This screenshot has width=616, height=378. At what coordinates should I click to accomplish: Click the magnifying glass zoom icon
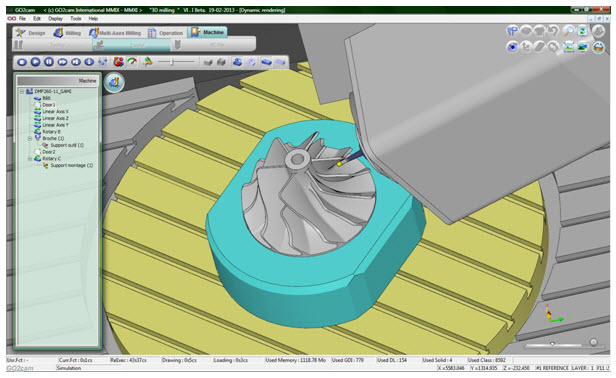pos(568,31)
